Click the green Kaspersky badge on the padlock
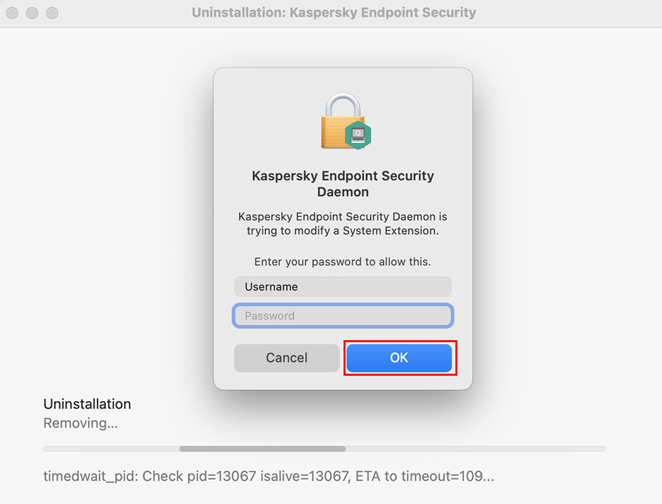The height and width of the screenshot is (504, 662). (358, 135)
